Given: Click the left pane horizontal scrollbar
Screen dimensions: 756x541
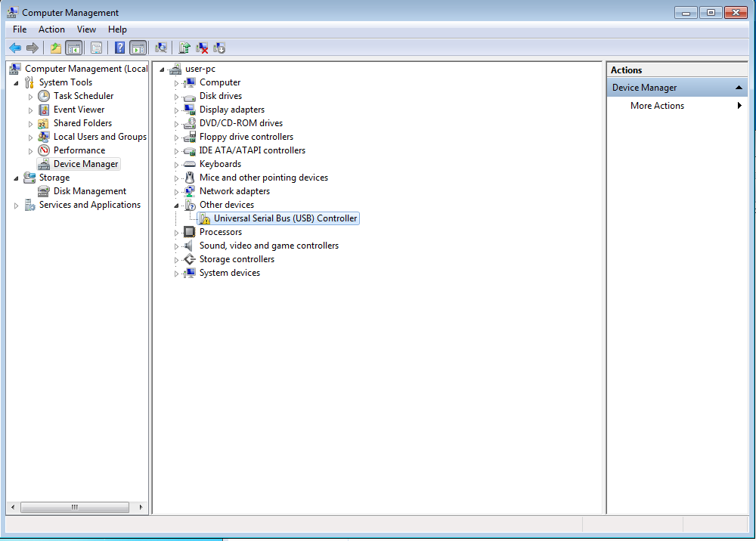Looking at the screenshot, I should point(74,507).
